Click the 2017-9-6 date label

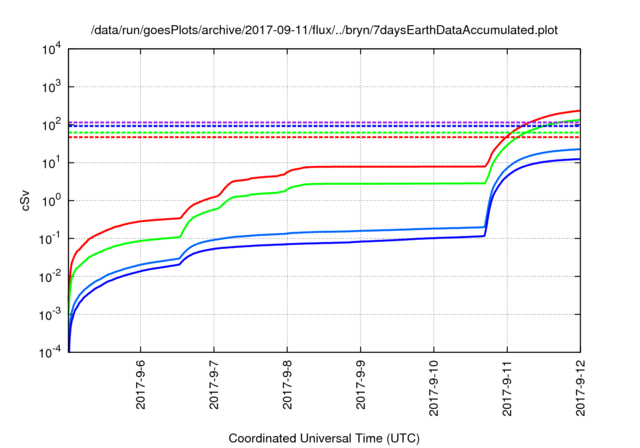click(140, 384)
